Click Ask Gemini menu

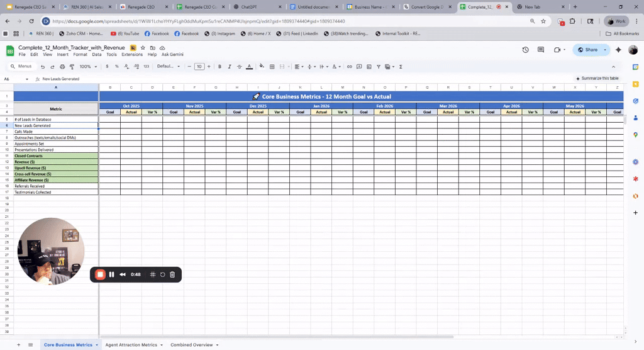click(172, 54)
